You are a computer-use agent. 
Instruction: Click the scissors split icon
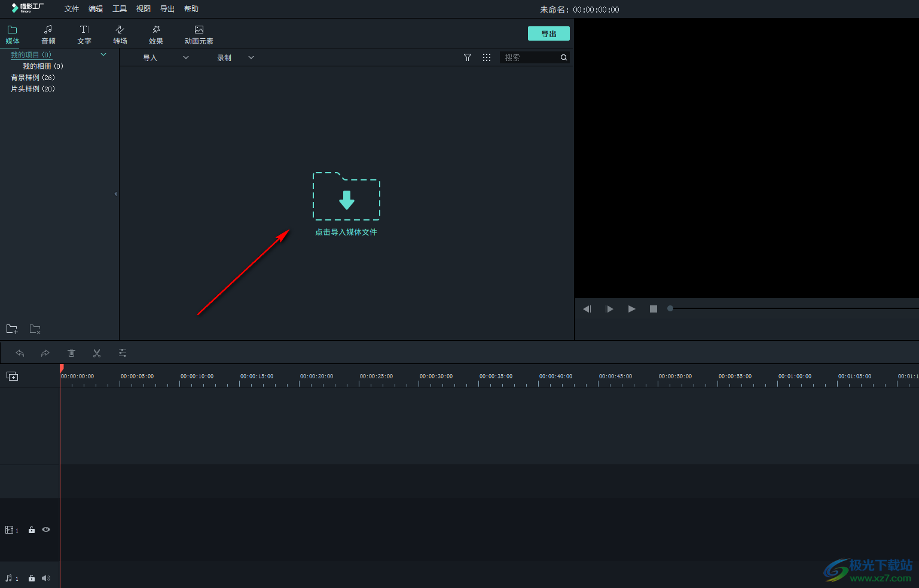tap(97, 353)
